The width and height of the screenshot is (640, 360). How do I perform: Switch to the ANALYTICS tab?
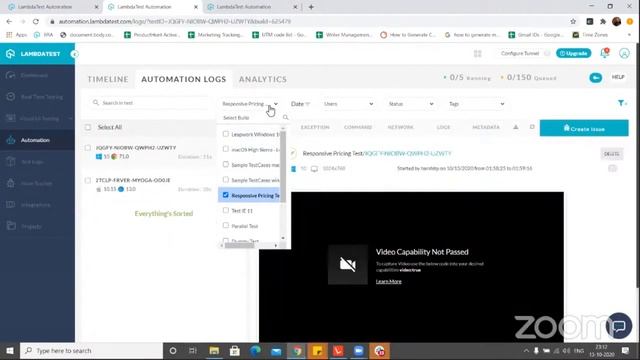point(263,79)
